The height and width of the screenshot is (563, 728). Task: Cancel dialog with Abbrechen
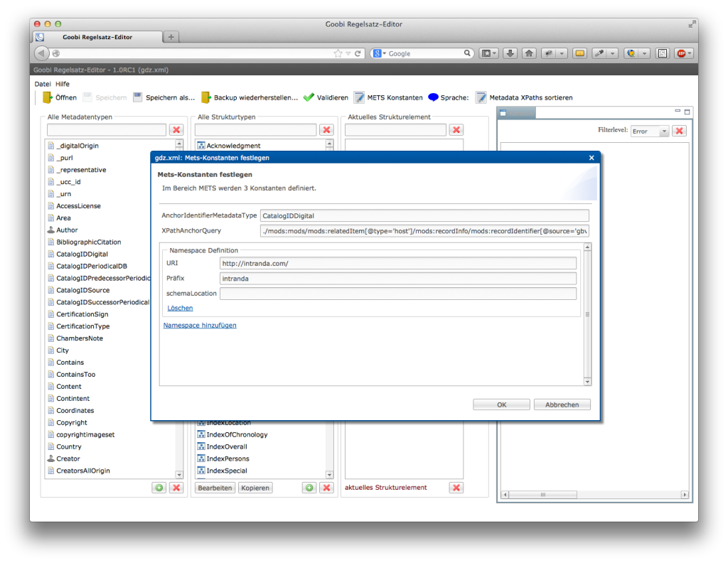tap(562, 404)
